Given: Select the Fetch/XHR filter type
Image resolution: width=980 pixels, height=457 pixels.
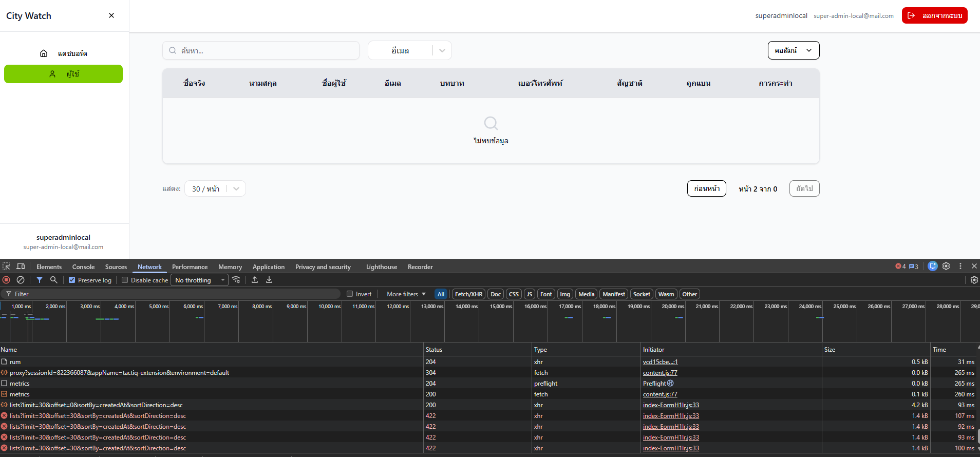Looking at the screenshot, I should tap(468, 294).
